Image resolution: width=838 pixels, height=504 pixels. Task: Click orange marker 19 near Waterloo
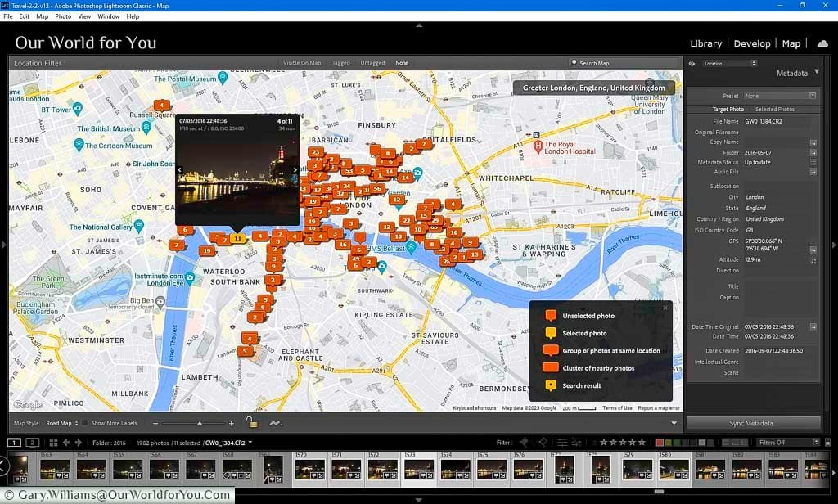(x=207, y=250)
